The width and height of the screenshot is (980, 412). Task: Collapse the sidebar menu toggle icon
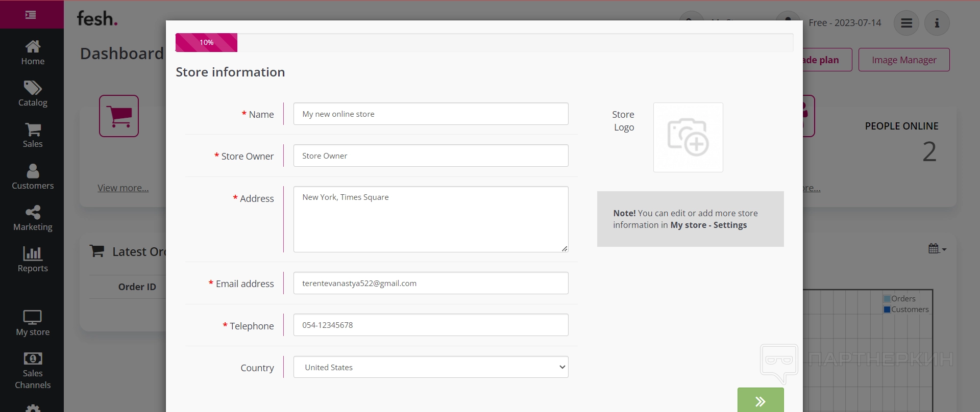pos(31,15)
